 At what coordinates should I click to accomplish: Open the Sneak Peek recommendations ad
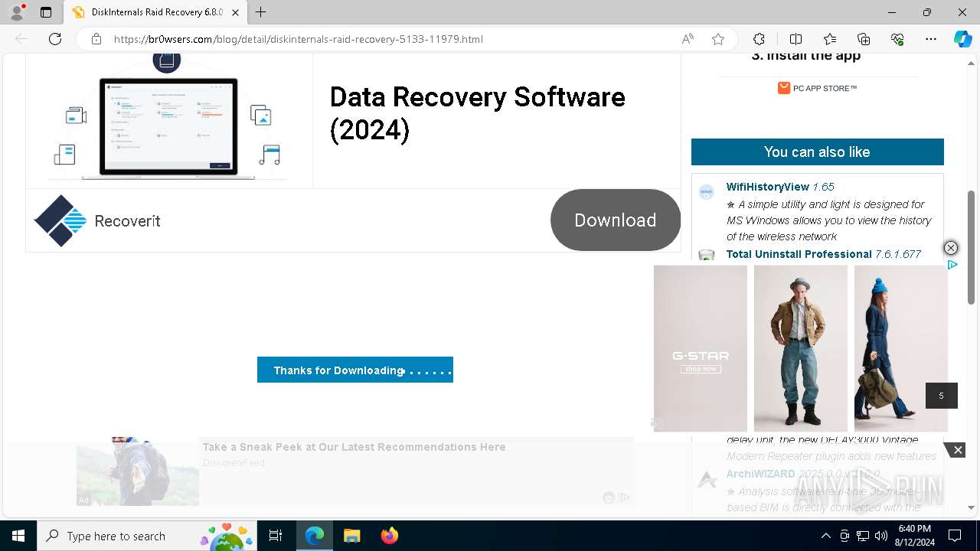click(x=354, y=447)
